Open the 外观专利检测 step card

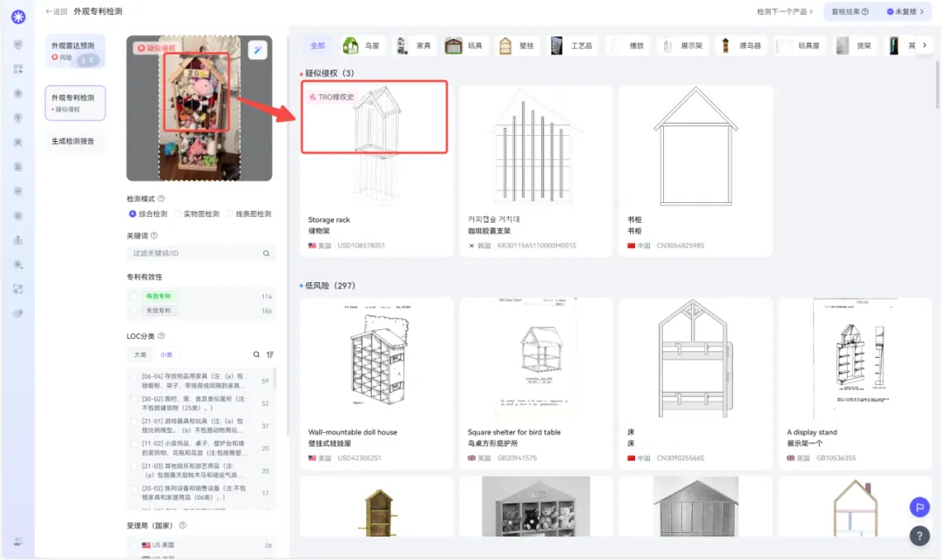[75, 103]
